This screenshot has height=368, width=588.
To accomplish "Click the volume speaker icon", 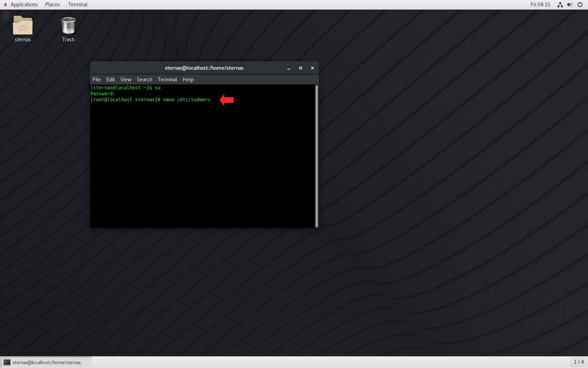I will click(570, 5).
